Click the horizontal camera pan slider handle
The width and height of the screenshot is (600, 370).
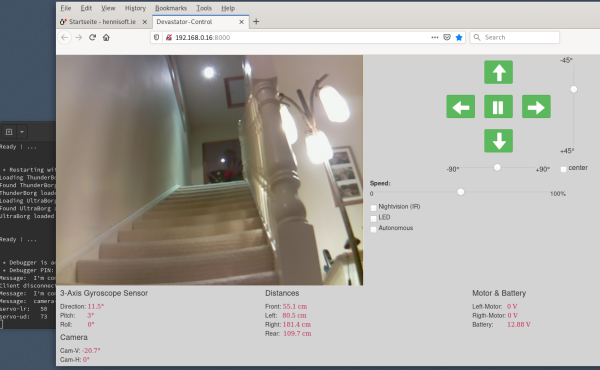[x=497, y=168]
